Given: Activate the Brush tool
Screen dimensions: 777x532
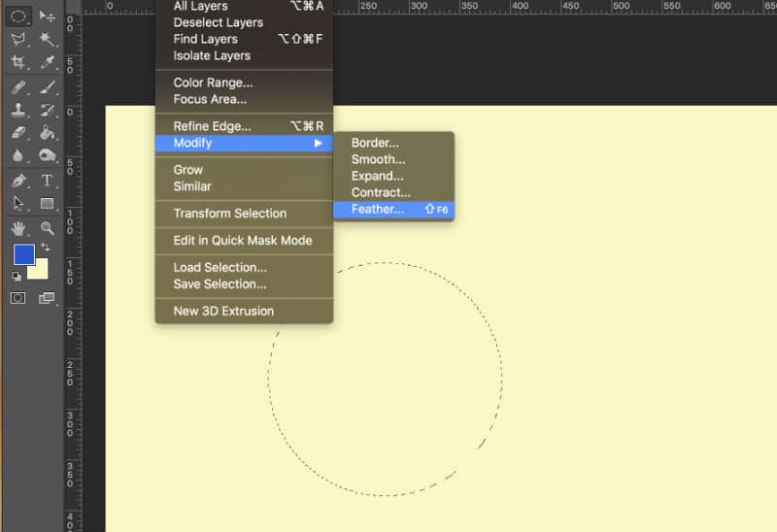Looking at the screenshot, I should pos(47,87).
